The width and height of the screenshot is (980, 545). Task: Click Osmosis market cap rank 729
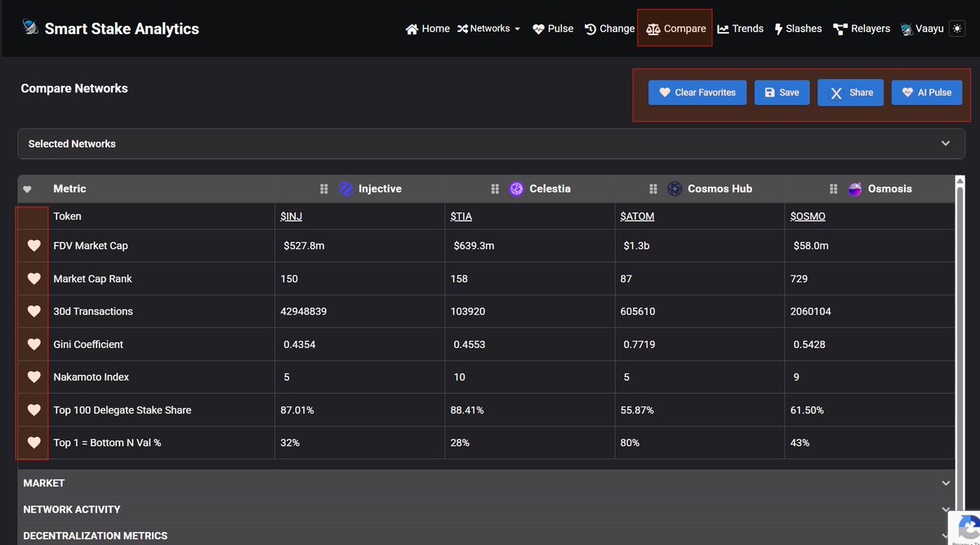coord(799,279)
